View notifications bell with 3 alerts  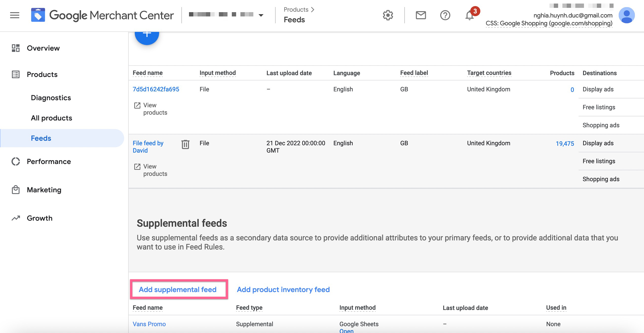[470, 15]
